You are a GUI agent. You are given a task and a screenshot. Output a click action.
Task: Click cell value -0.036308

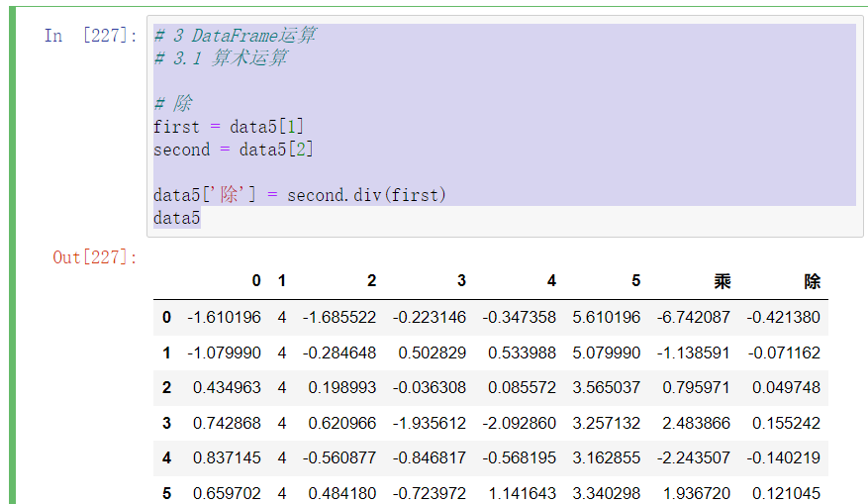pos(429,388)
